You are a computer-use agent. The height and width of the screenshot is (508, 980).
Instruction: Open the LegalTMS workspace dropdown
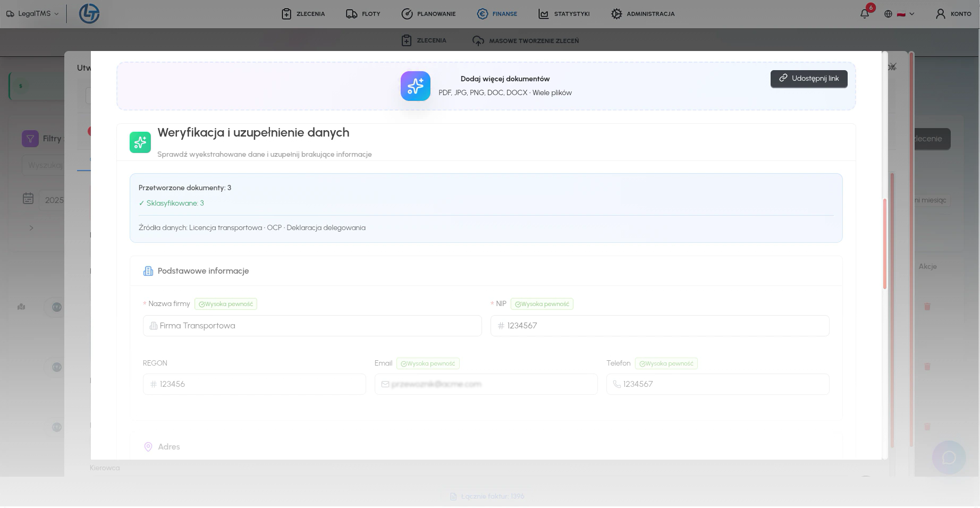click(x=33, y=14)
